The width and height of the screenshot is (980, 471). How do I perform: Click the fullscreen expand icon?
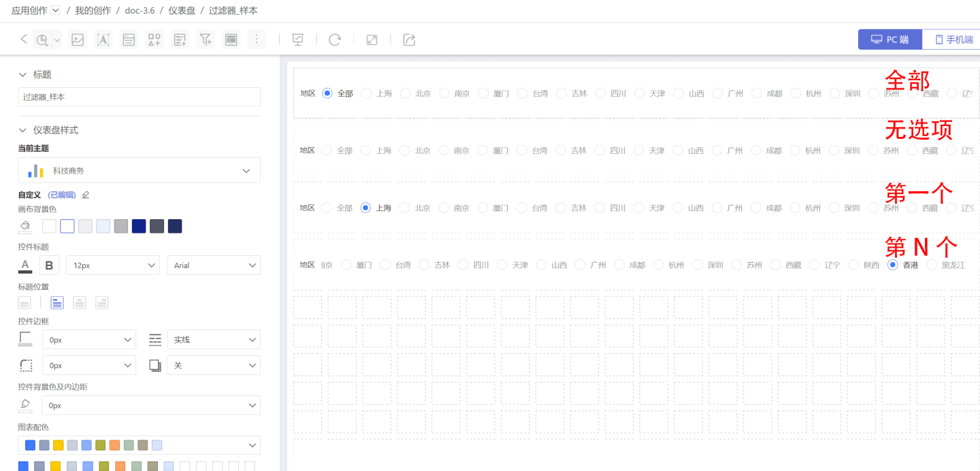[372, 39]
